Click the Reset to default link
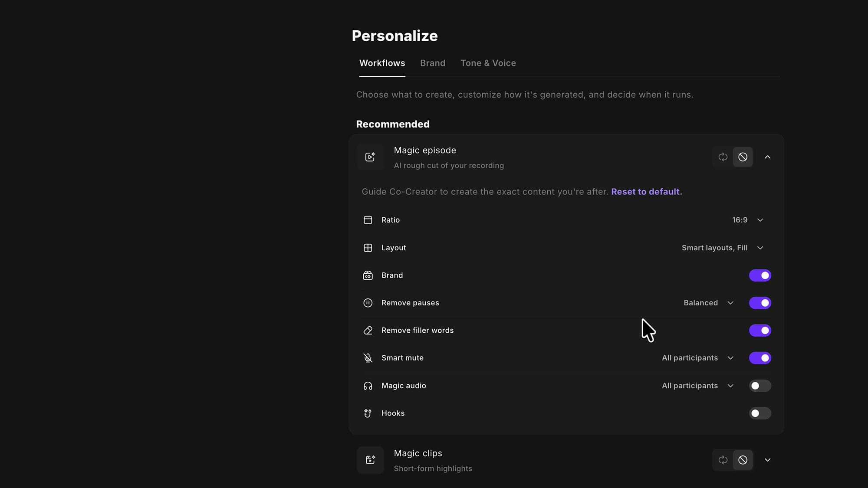Image resolution: width=868 pixels, height=488 pixels. click(647, 192)
